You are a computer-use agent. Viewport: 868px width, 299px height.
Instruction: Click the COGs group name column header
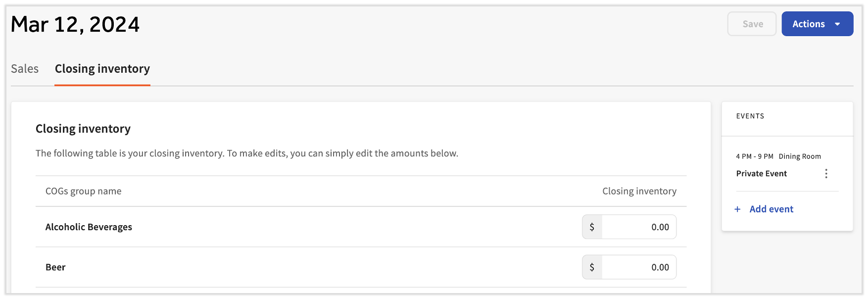point(83,192)
